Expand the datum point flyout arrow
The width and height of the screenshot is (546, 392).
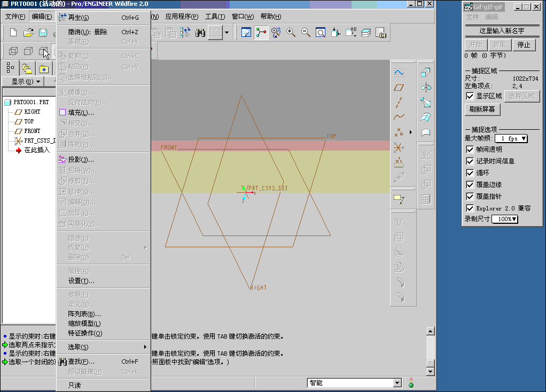pos(410,132)
